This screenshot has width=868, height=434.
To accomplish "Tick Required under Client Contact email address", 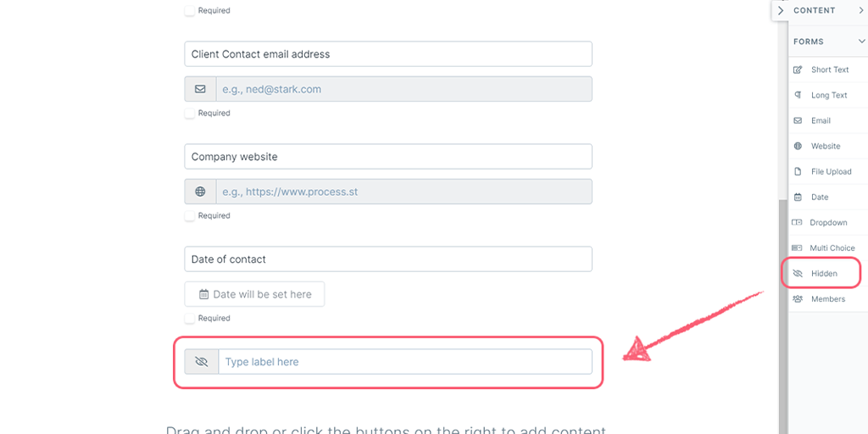I will [x=190, y=113].
